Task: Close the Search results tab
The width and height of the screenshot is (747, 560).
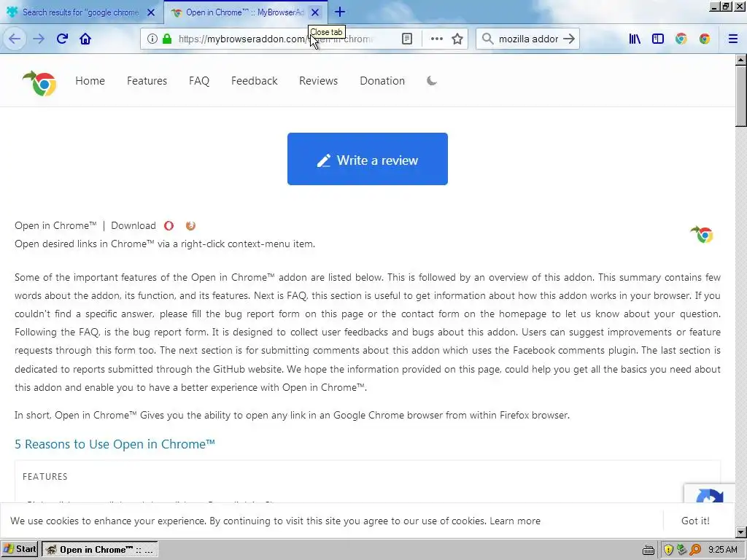Action: coord(151,12)
